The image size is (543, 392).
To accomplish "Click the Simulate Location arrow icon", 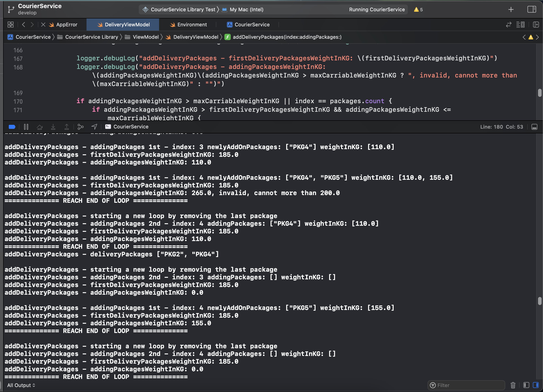I will tap(94, 127).
